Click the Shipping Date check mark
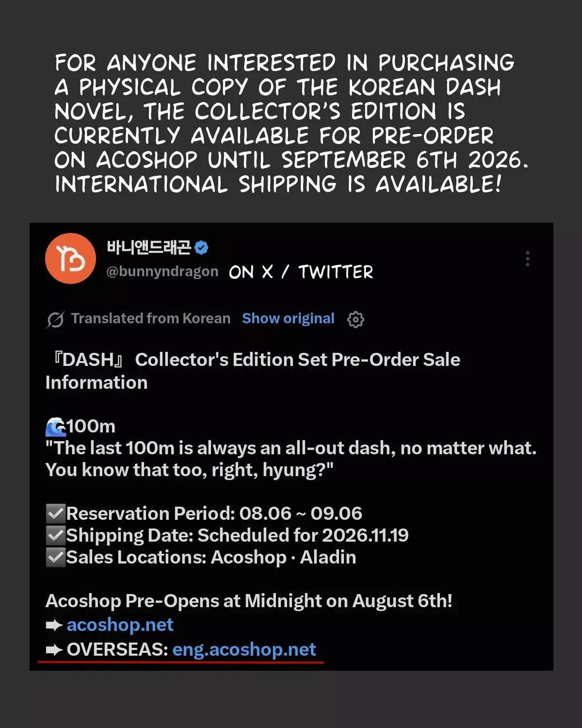582x728 pixels. [x=56, y=535]
